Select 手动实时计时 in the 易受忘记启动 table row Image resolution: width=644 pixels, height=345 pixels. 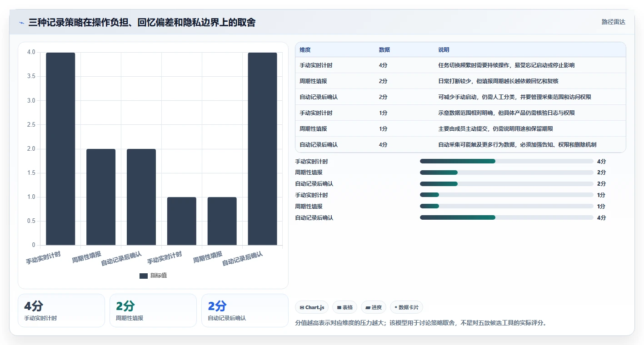[x=316, y=65]
